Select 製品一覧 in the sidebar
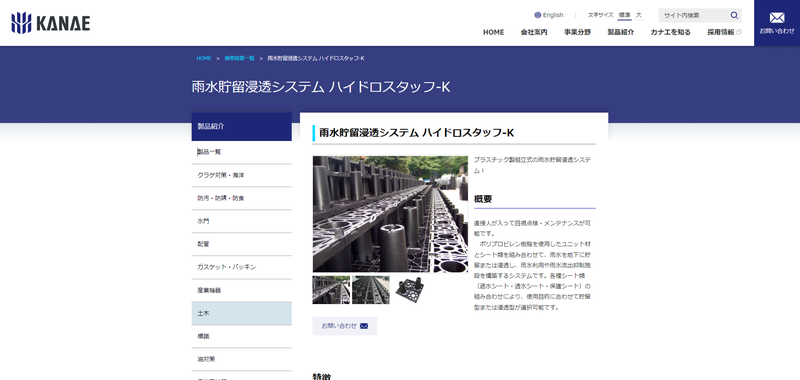Screen dimensions: 800x380 tap(241, 153)
